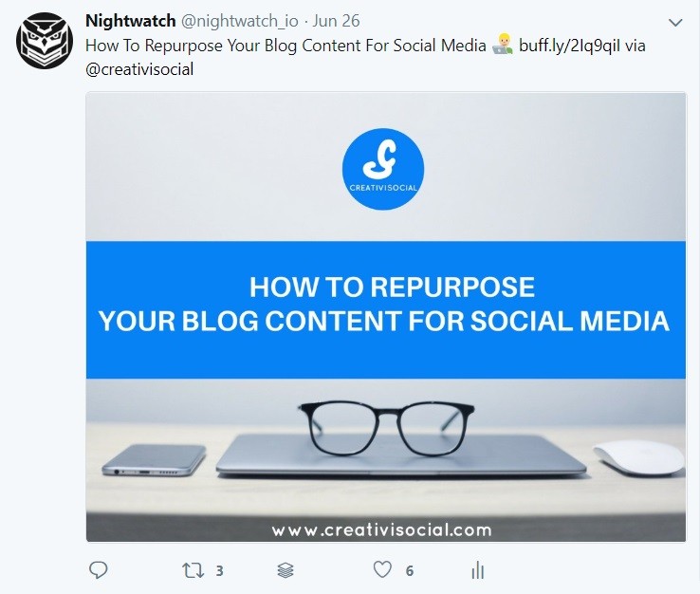Open the blue headline banner in image
This screenshot has height=594, width=700.
[386, 309]
